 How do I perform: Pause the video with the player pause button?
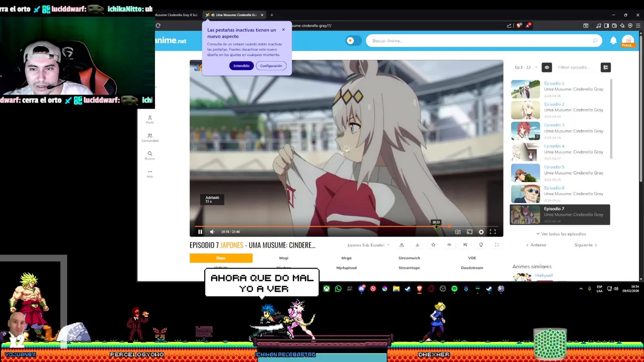click(x=200, y=232)
